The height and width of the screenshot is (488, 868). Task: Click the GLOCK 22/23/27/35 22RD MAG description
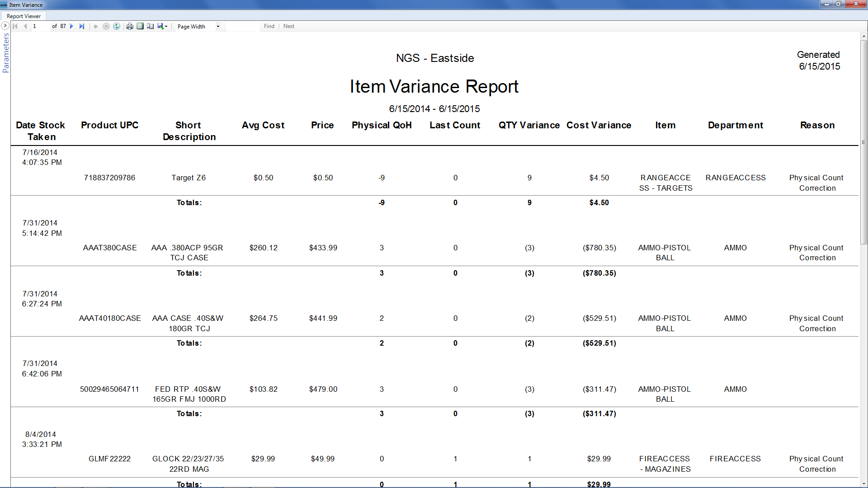click(x=189, y=464)
